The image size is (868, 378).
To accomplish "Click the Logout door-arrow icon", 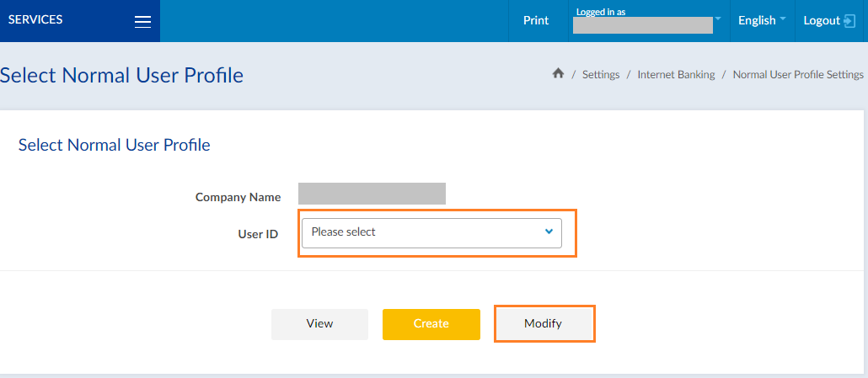I will pyautogui.click(x=849, y=21).
